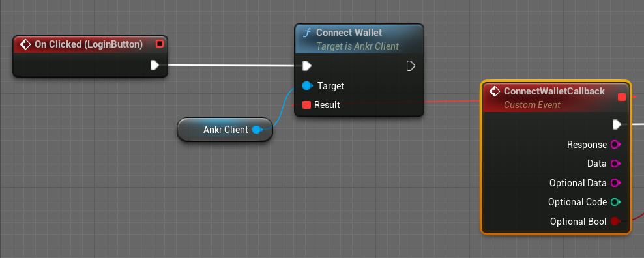Click the red Result delegate pin

tap(306, 105)
